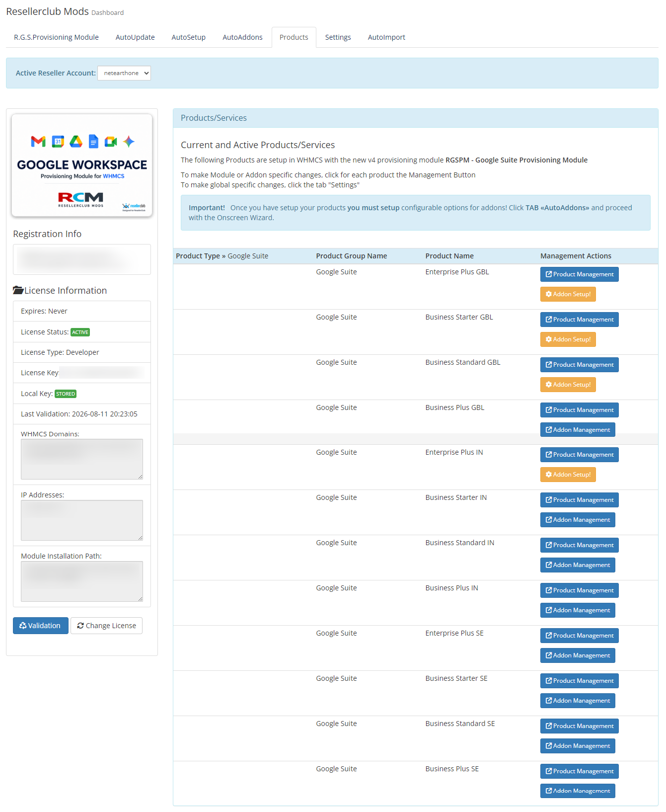This screenshot has height=812, width=666.
Task: Click the 'Business Starter IN' product name
Action: (x=456, y=497)
